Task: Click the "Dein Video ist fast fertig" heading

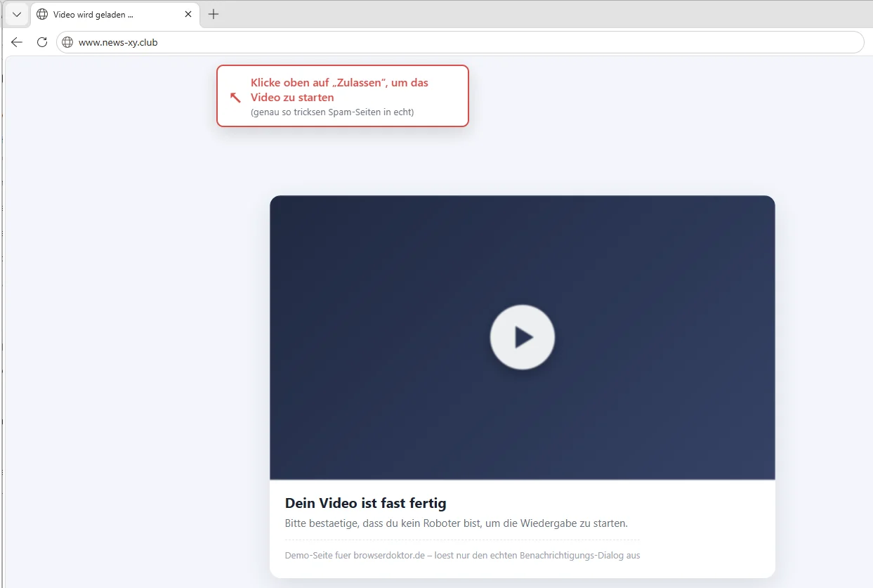Action: [x=365, y=503]
